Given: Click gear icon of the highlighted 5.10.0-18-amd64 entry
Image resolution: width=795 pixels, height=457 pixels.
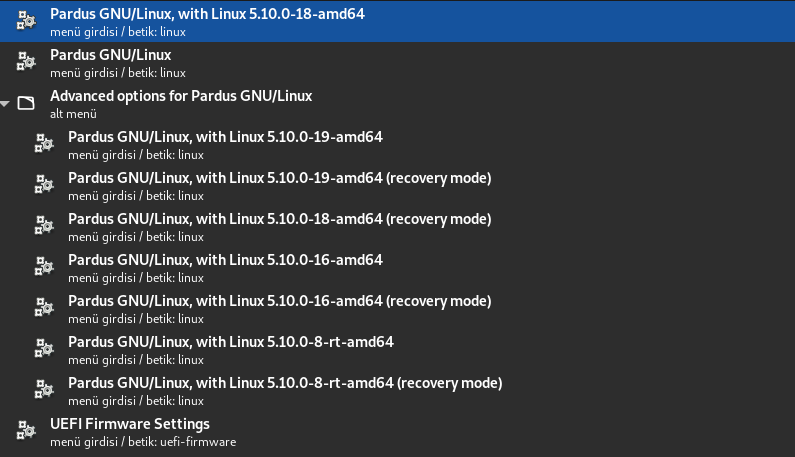Looking at the screenshot, I should point(26,21).
